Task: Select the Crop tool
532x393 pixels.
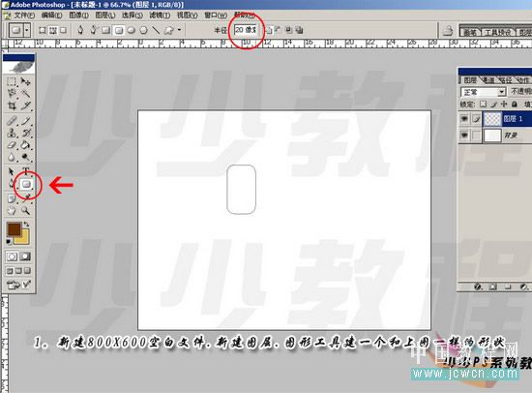Action: (12, 106)
